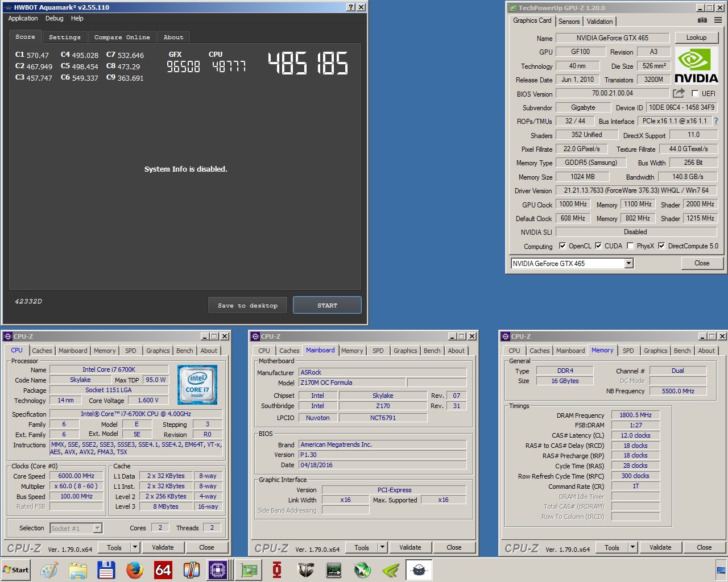Select the purple CPU-Z chip taskbar icon
The height and width of the screenshot is (582, 728).
click(218, 570)
